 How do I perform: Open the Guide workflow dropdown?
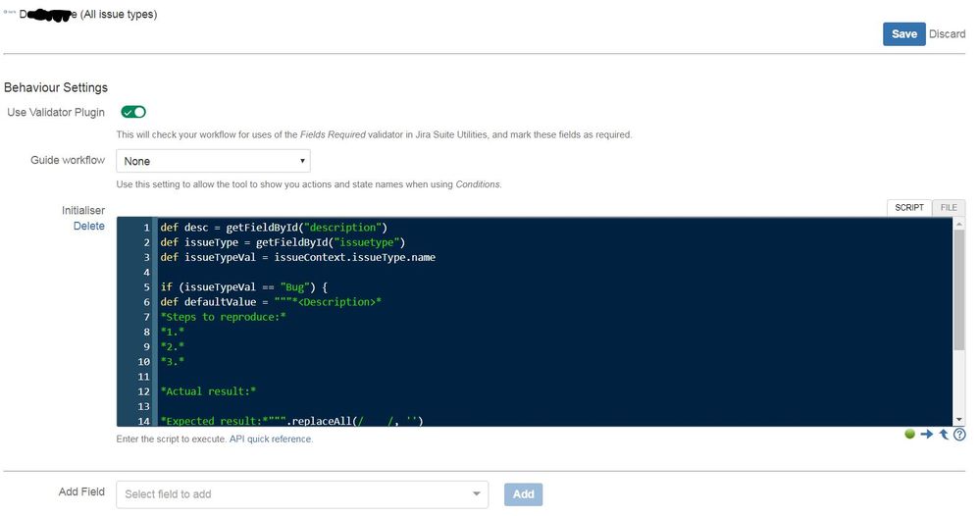click(213, 161)
